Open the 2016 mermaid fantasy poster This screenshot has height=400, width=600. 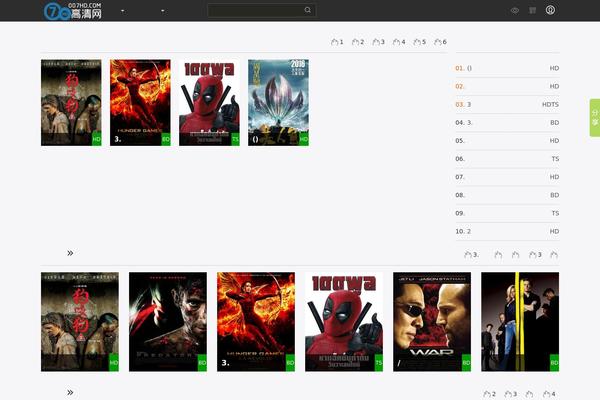278,103
